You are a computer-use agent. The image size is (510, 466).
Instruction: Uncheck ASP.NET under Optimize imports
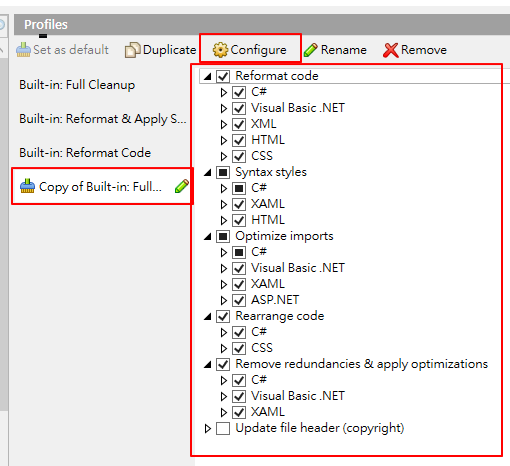click(x=239, y=300)
